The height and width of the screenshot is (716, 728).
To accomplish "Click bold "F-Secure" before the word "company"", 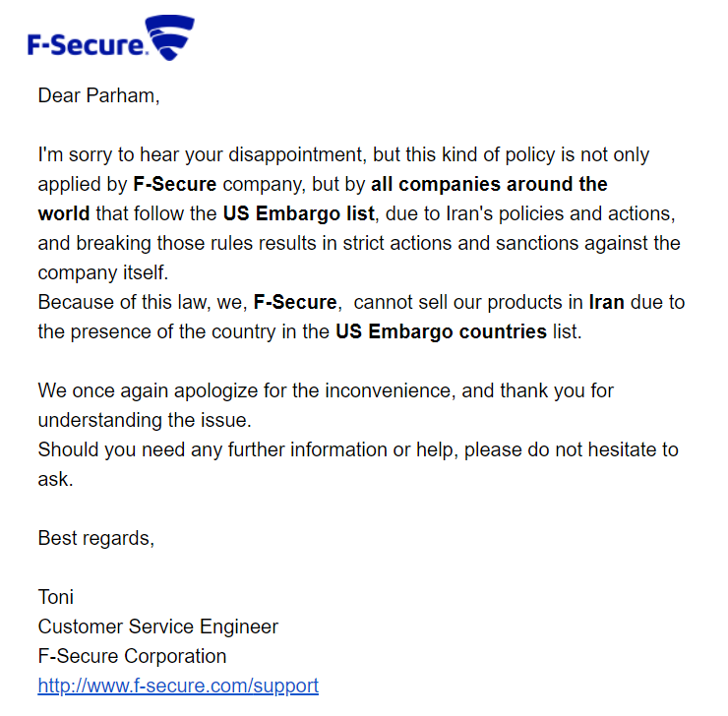I will [x=175, y=184].
